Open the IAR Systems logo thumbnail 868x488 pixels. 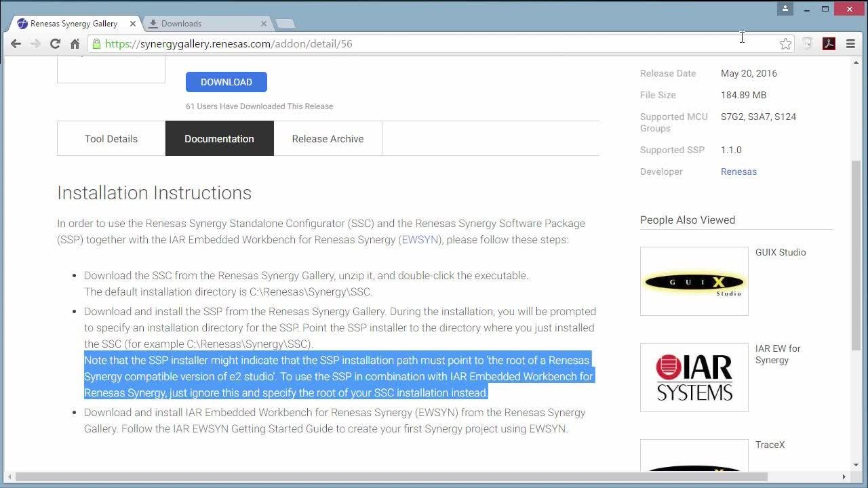694,378
